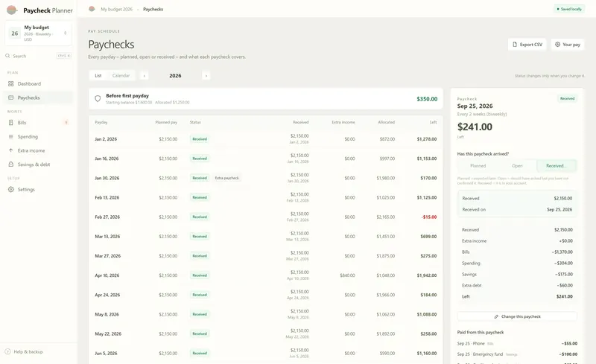Screen dimensions: 596x364
Task: Click the Left column header
Action: click(433, 122)
